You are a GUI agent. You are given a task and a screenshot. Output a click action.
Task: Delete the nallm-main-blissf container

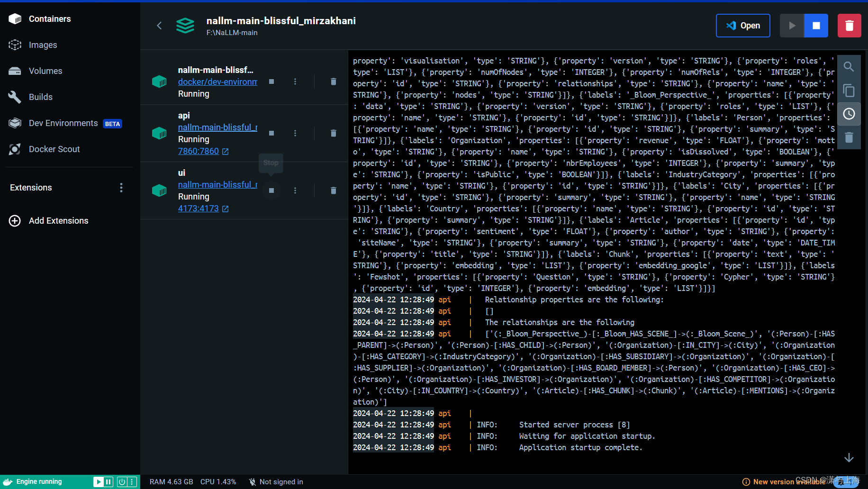point(334,81)
